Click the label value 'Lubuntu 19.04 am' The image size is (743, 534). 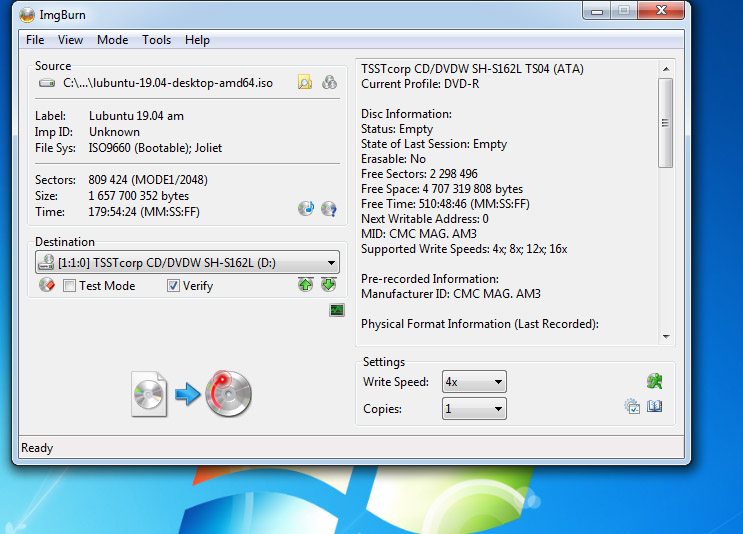click(136, 116)
